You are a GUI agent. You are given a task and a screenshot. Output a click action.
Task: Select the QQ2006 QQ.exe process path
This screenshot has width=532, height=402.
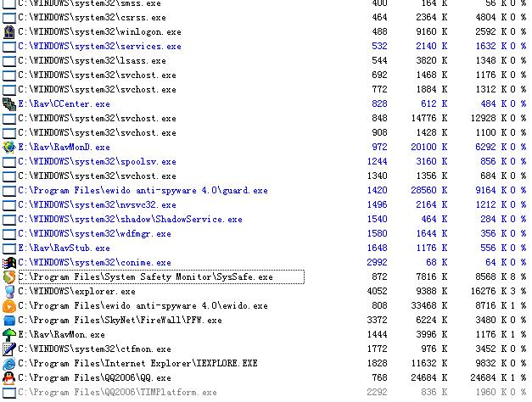point(95,378)
